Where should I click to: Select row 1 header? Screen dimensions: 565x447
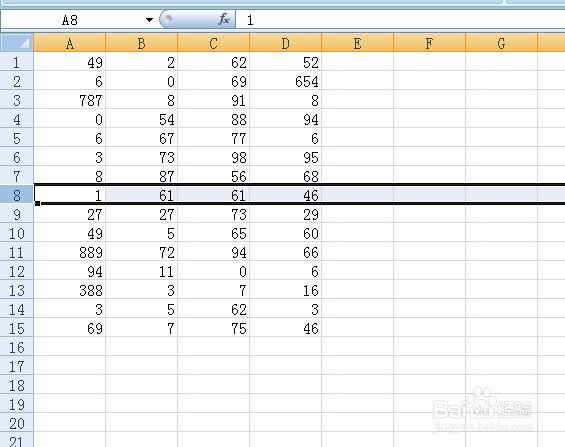click(17, 62)
